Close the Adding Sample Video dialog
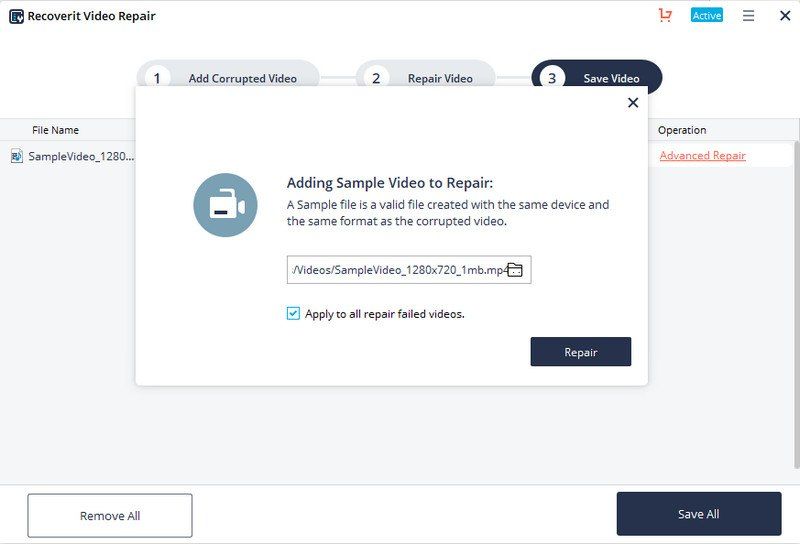This screenshot has height=544, width=800. click(633, 103)
